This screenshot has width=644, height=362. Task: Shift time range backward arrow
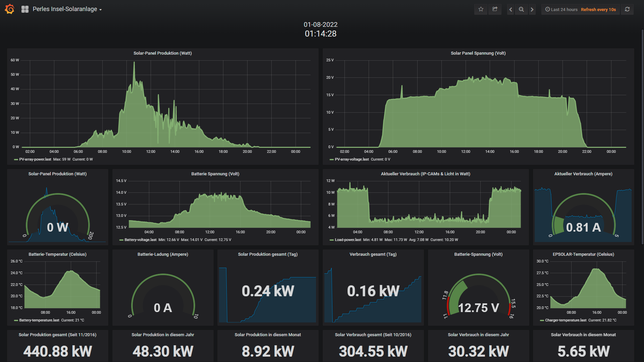511,9
